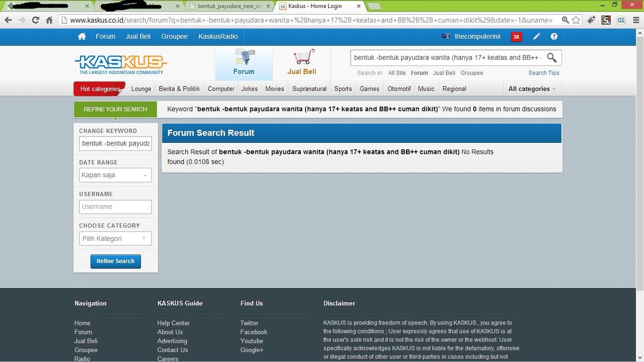Open the Advertising footer link
The width and height of the screenshot is (644, 362).
[172, 341]
